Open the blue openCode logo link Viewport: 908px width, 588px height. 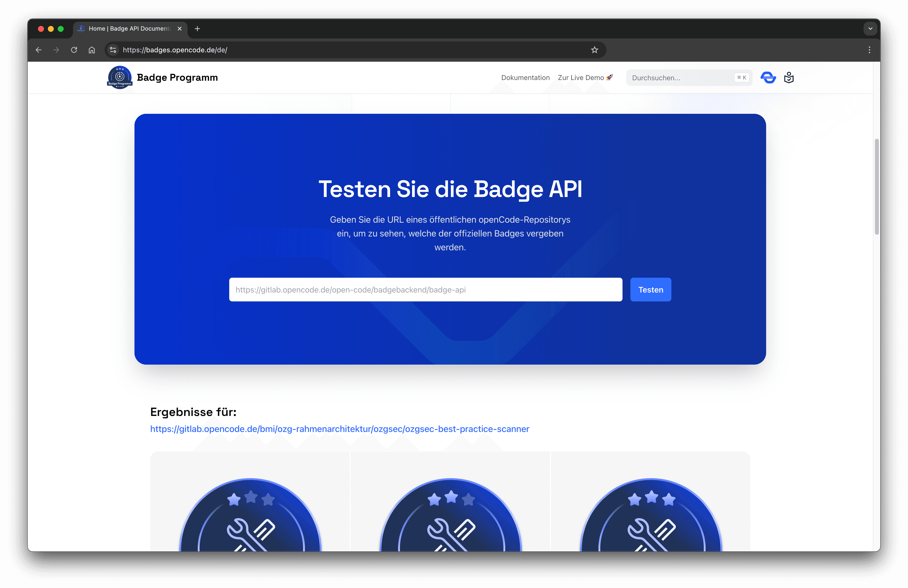click(768, 78)
